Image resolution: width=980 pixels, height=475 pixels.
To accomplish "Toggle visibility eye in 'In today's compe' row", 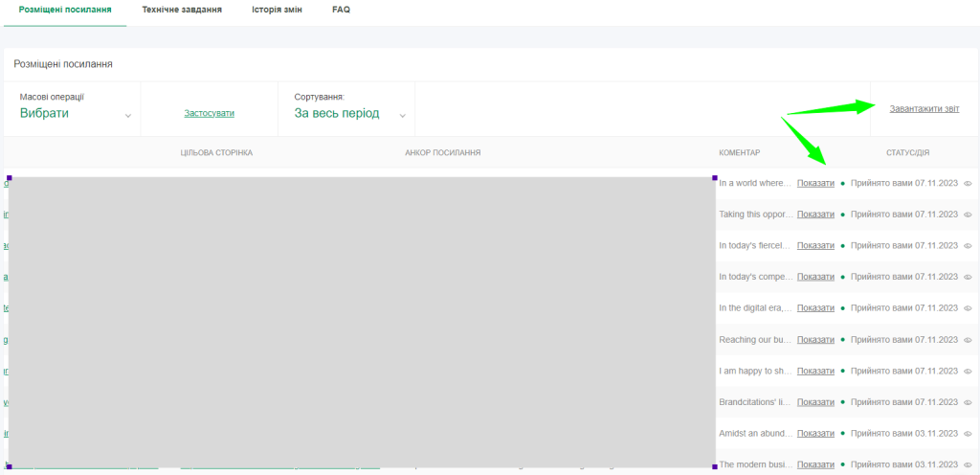I will [x=968, y=277].
